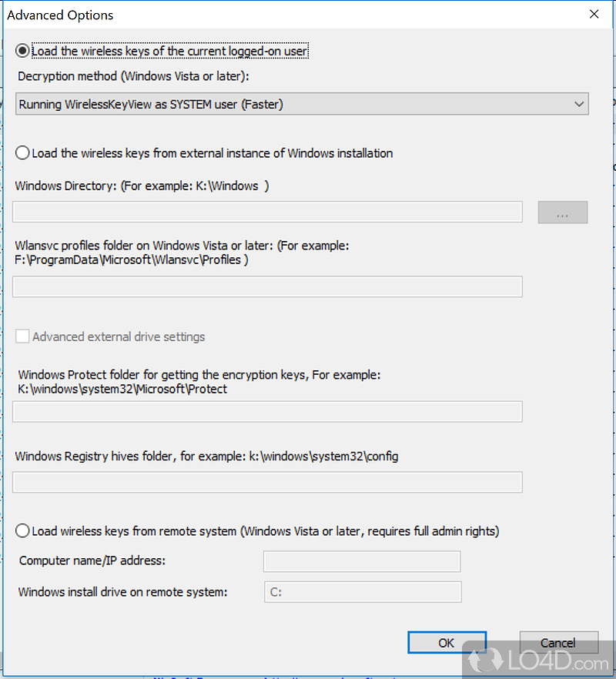Viewport: 616px width, 679px height.
Task: Select load wireless keys from remote system
Action: pos(23,531)
